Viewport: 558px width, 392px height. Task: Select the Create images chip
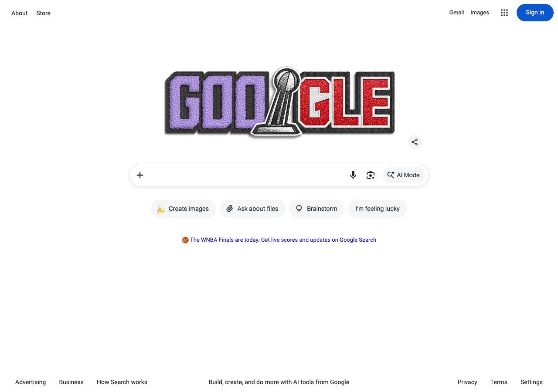tap(184, 209)
